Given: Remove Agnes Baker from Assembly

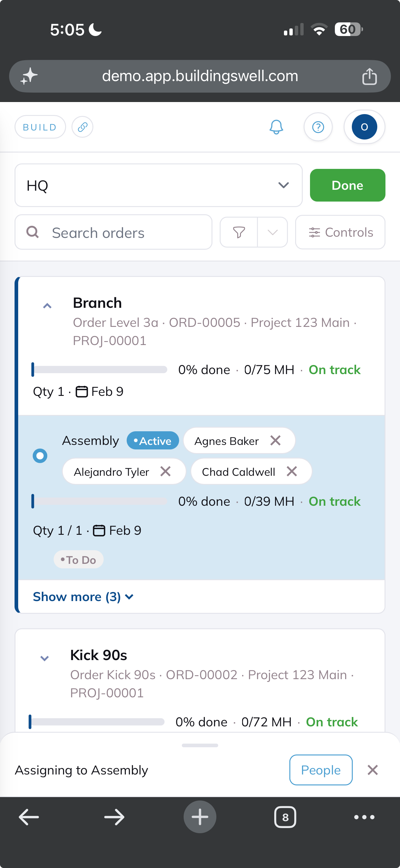Looking at the screenshot, I should click(x=275, y=440).
